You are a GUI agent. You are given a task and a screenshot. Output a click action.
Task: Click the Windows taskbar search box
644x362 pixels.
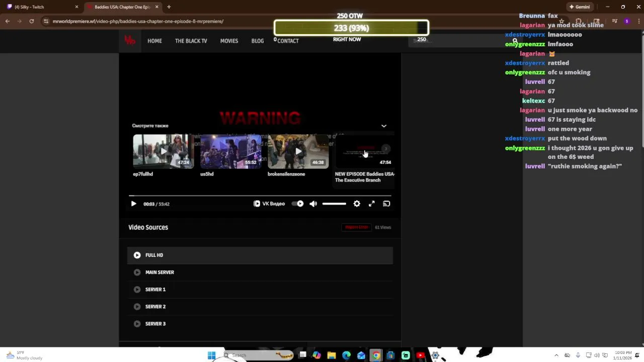(x=258, y=355)
